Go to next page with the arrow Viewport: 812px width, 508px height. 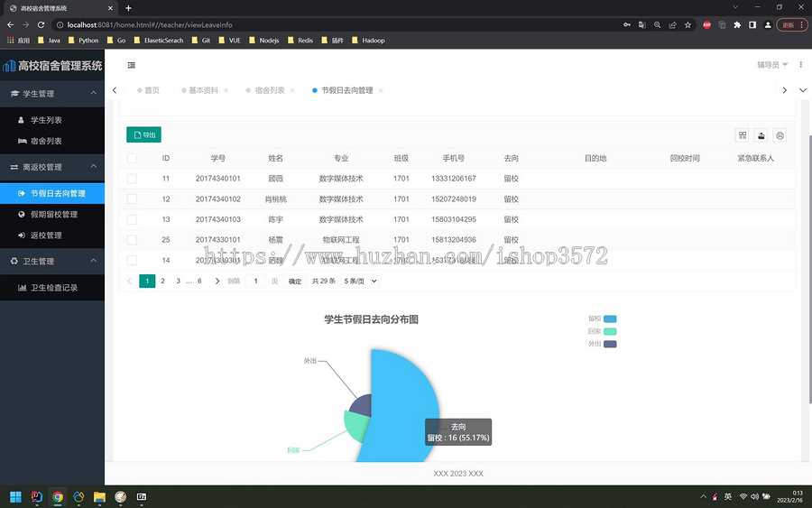(217, 282)
